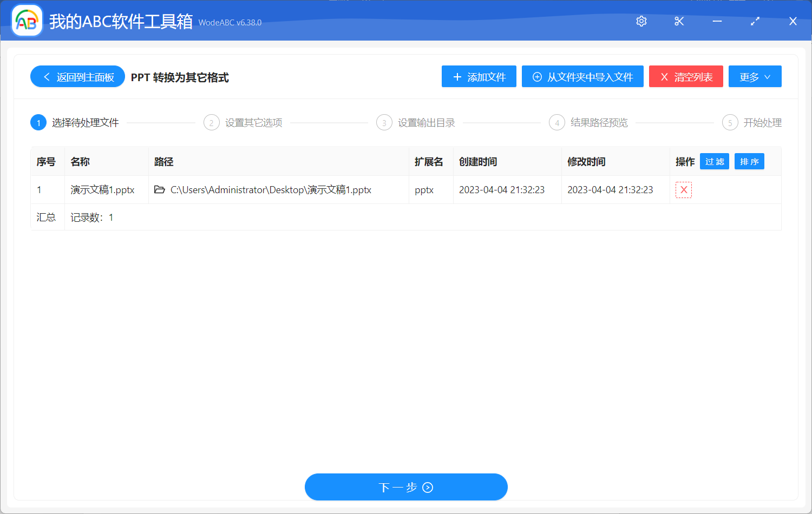Open the 排序 sort option

point(749,161)
